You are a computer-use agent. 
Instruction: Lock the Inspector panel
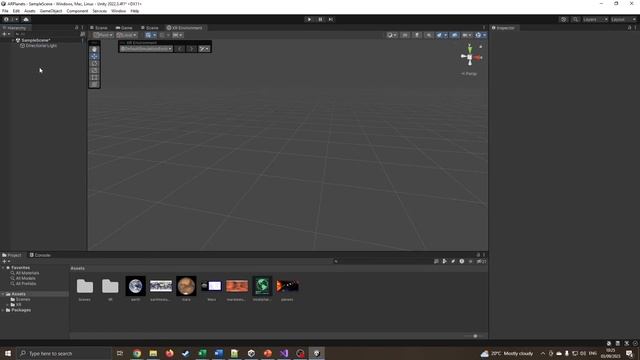coord(629,28)
